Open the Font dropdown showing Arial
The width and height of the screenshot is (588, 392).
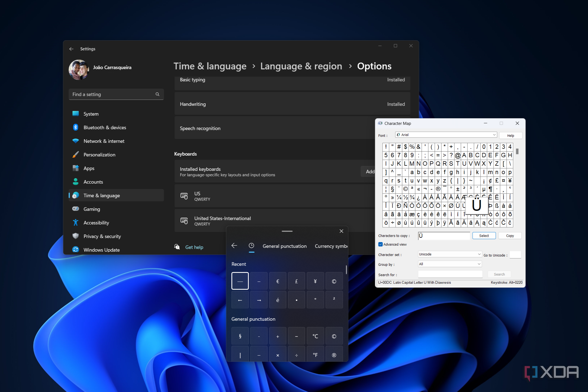click(446, 135)
